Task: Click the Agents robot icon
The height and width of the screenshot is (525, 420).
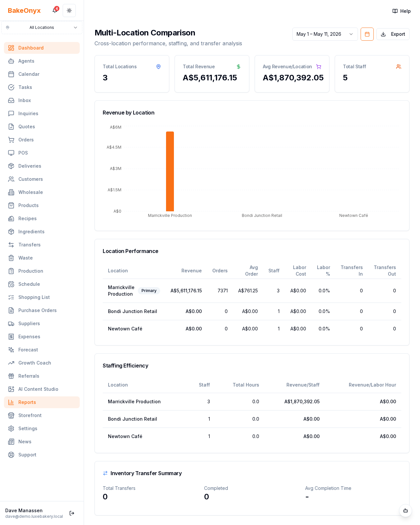Action: (x=11, y=61)
